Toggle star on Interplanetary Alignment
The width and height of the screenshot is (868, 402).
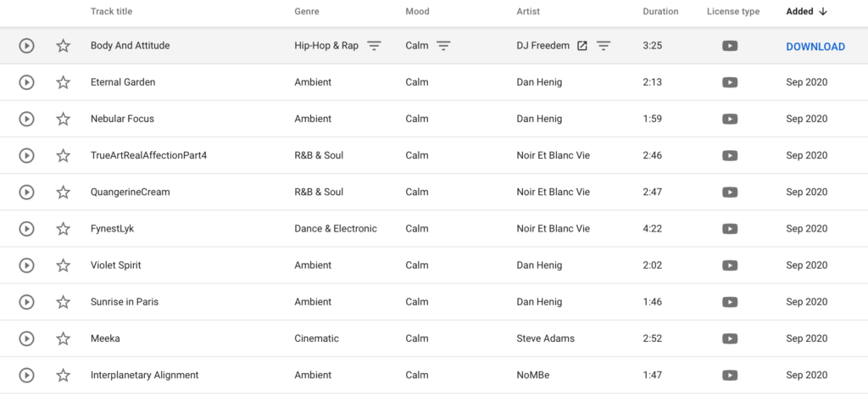(63, 375)
